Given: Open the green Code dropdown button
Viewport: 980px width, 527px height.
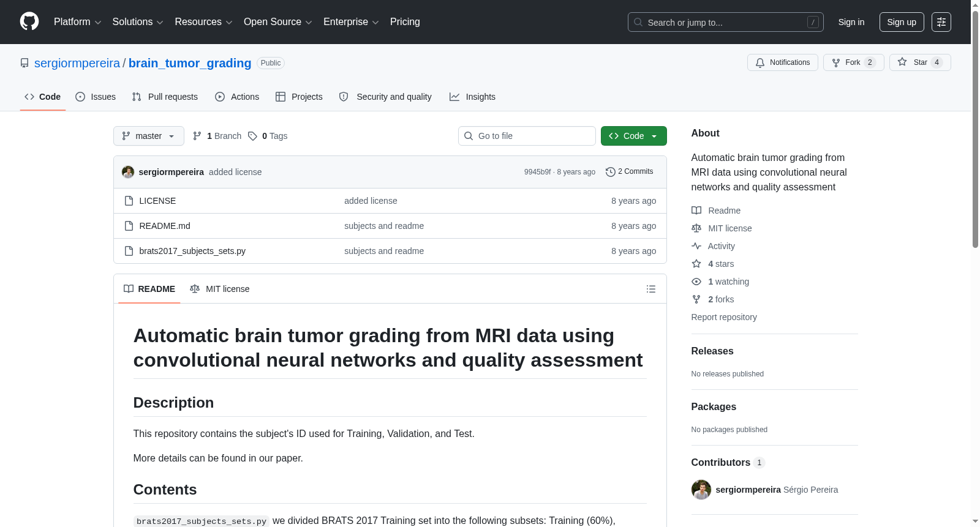Looking at the screenshot, I should [x=633, y=136].
